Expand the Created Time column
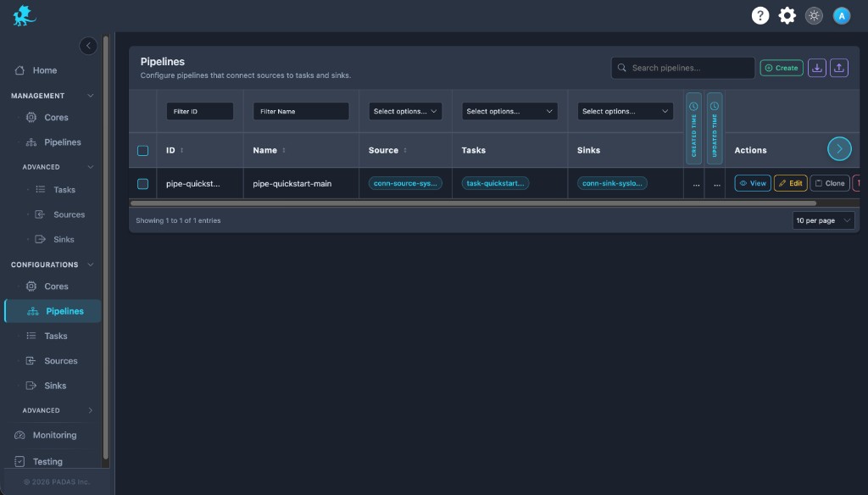 [693, 129]
